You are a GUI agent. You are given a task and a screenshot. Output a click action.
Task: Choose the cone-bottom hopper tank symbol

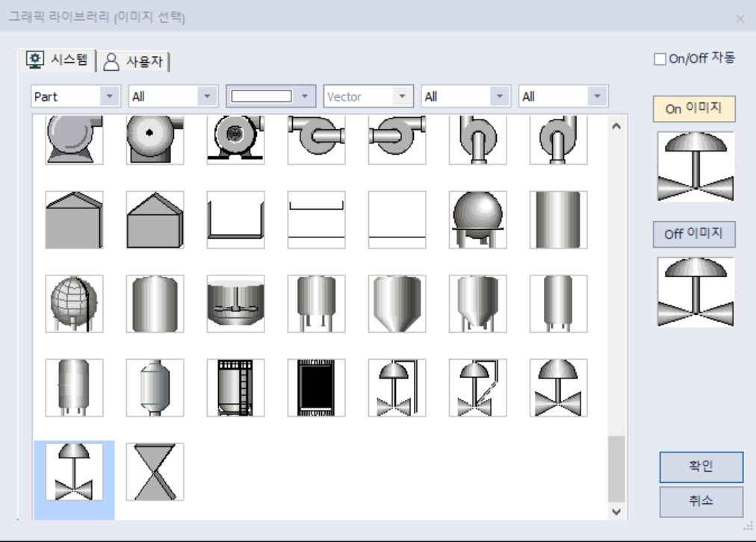[x=397, y=302]
